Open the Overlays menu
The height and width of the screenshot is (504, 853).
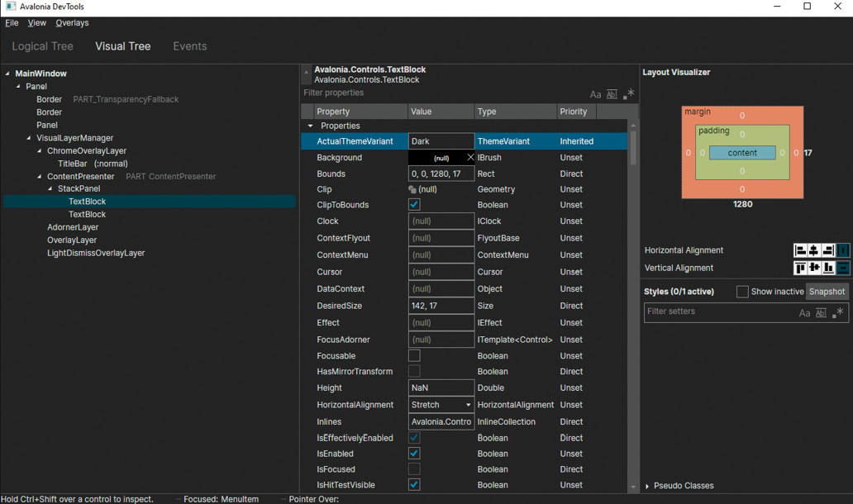click(x=72, y=23)
